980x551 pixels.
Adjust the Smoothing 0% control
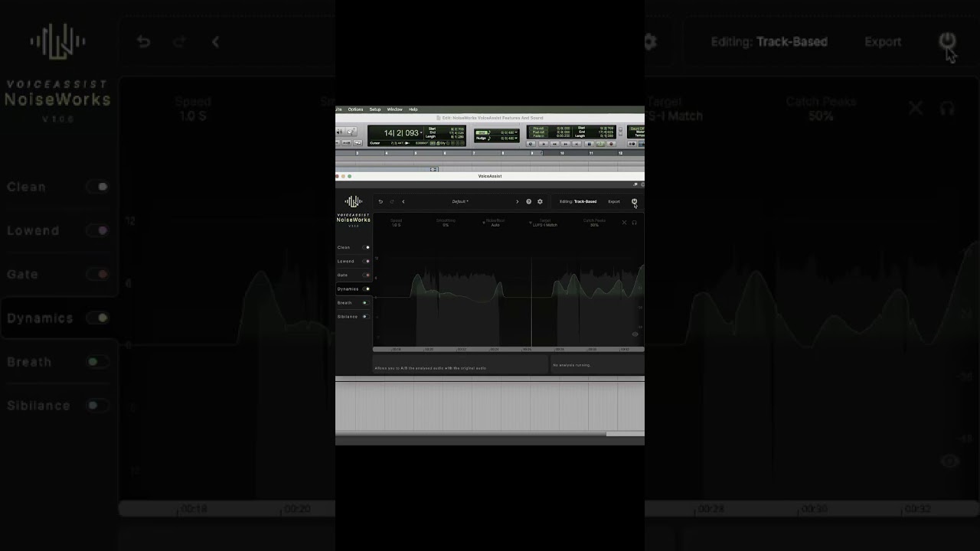point(446,223)
